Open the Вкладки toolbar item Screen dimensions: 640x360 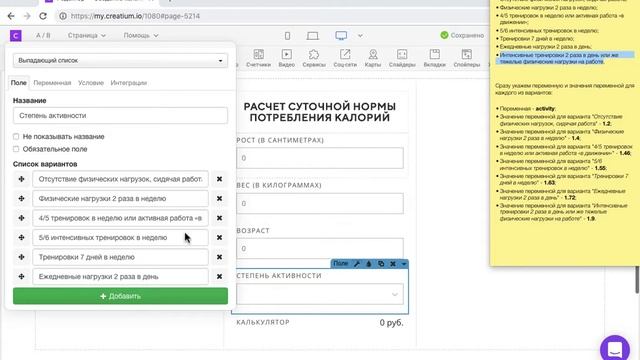[x=434, y=58]
